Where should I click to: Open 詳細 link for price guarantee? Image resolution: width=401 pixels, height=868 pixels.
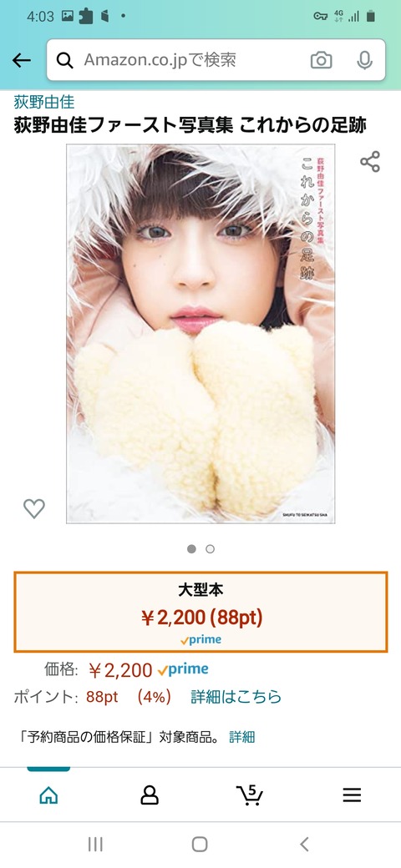242,737
